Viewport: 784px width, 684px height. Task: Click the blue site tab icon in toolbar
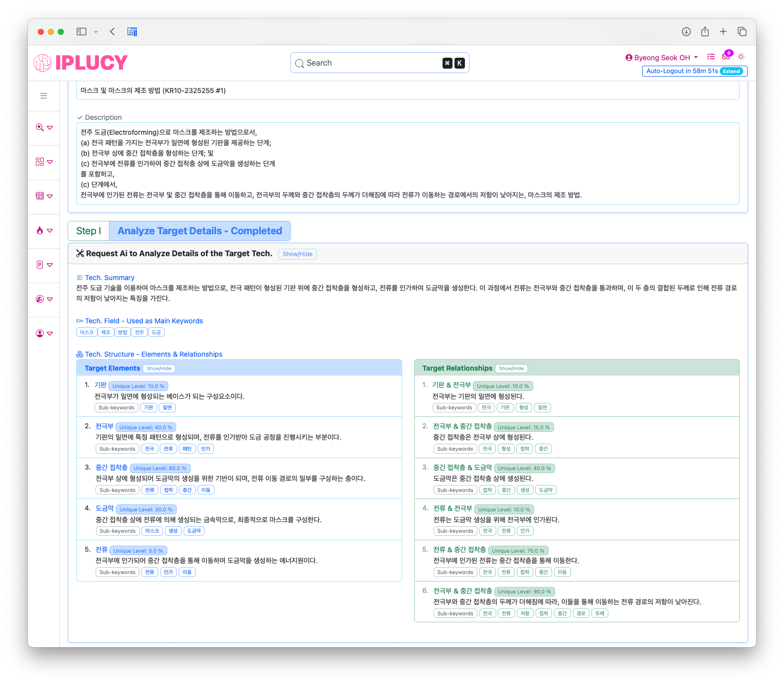[x=132, y=32]
